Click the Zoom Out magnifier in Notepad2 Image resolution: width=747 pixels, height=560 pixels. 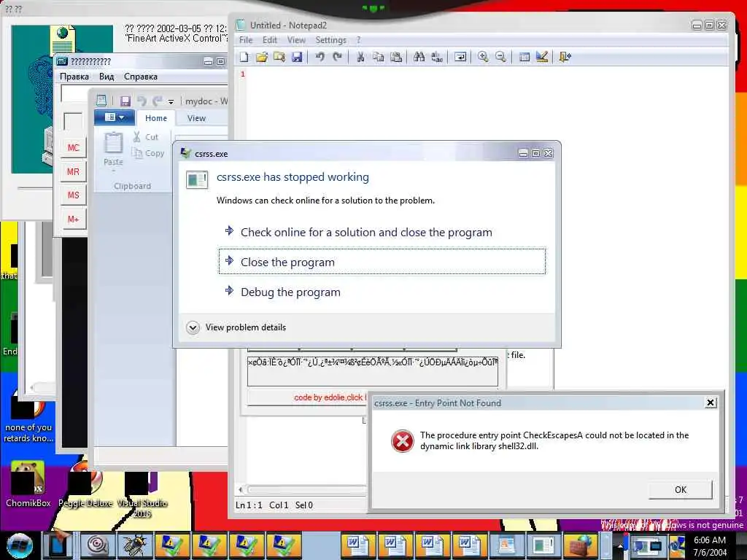click(x=500, y=57)
